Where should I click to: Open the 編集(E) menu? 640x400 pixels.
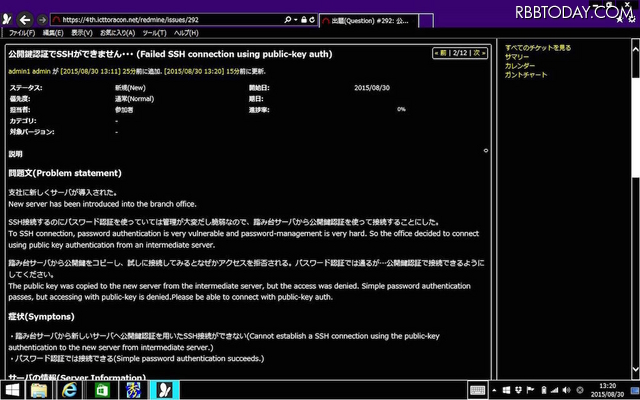pyautogui.click(x=53, y=33)
